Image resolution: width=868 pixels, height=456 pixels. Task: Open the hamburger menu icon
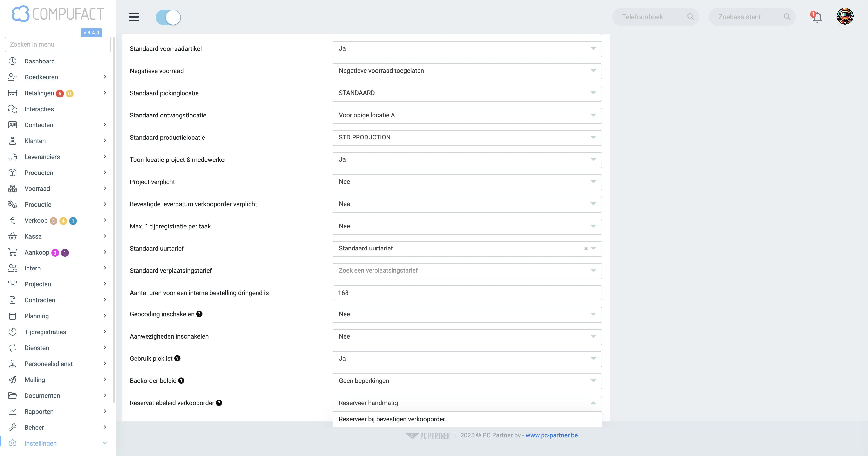point(134,17)
